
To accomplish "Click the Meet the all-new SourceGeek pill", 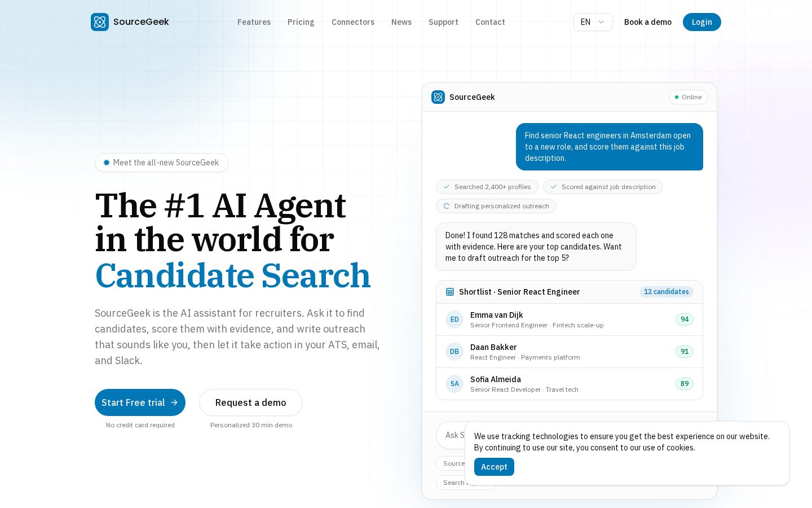I will pyautogui.click(x=161, y=163).
